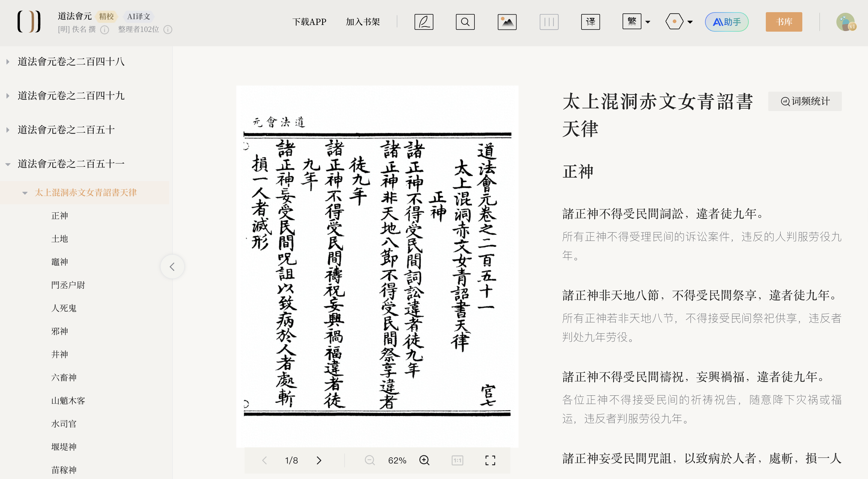Select the 土地 section in outline
This screenshot has height=479, width=868.
(60, 239)
